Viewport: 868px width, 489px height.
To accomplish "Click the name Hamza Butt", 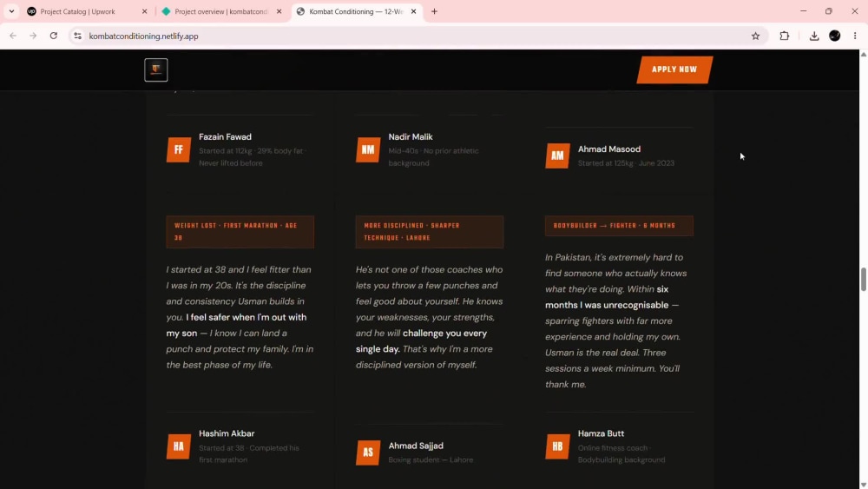I will click(601, 433).
